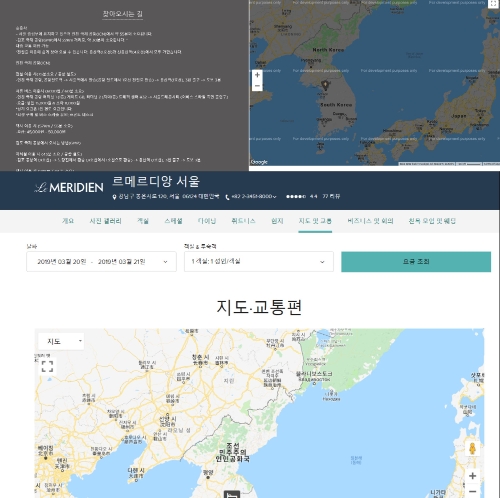500x498 pixels.
Task: Open the 사진 갤러리 tab
Action: (105, 221)
